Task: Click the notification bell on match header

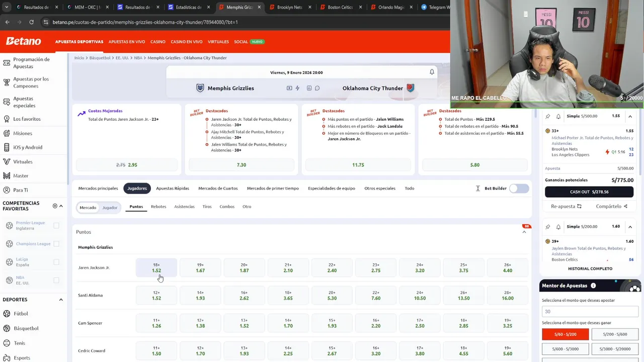Action: click(x=432, y=72)
